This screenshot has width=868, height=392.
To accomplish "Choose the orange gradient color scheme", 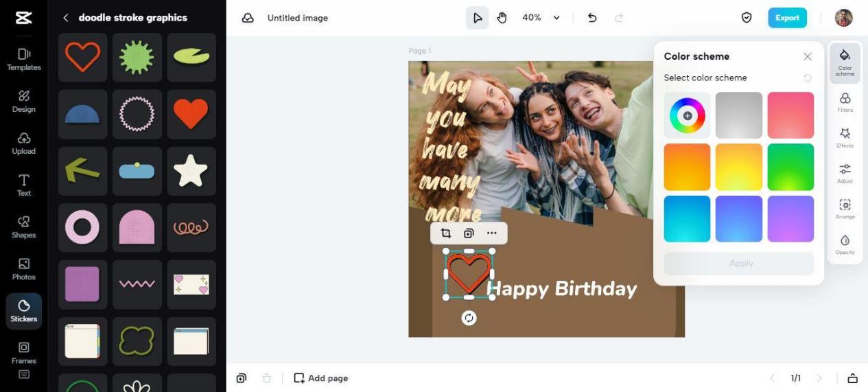I will click(x=687, y=167).
